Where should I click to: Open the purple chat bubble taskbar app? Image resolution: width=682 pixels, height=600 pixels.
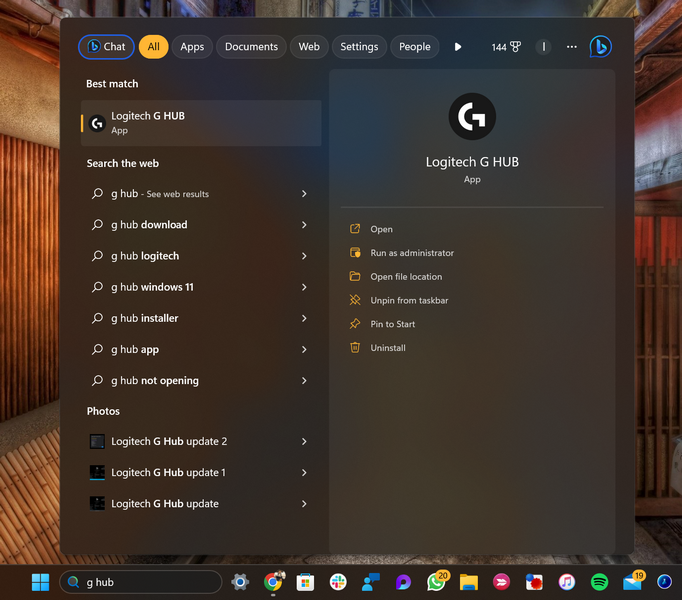[403, 582]
